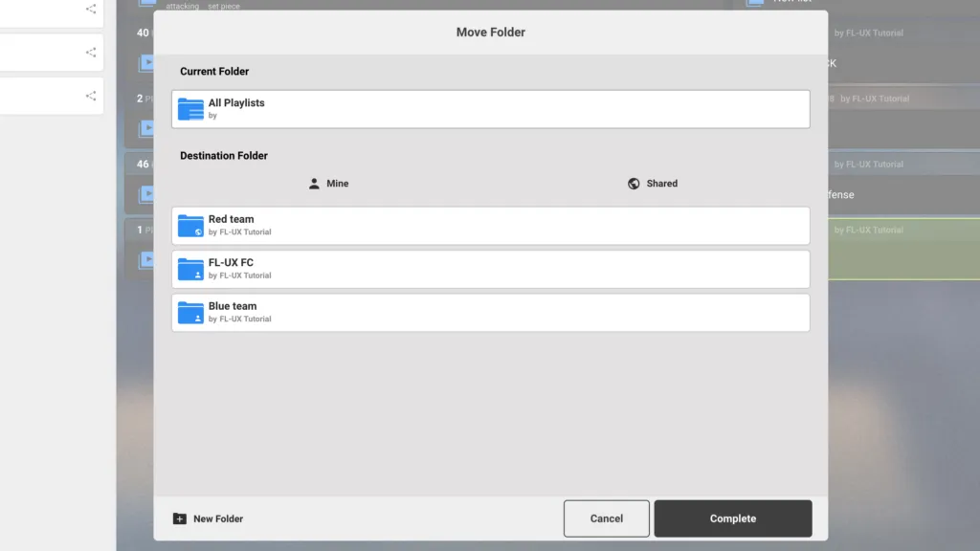Click 'by FL-UX Tutorial' under Red team
This screenshot has height=551, width=980.
(240, 231)
